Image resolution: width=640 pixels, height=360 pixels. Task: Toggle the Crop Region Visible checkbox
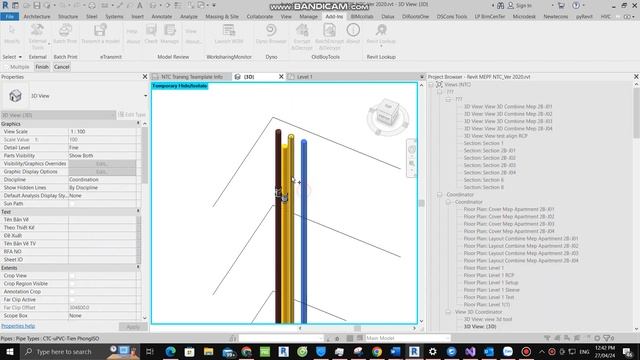coord(72,284)
